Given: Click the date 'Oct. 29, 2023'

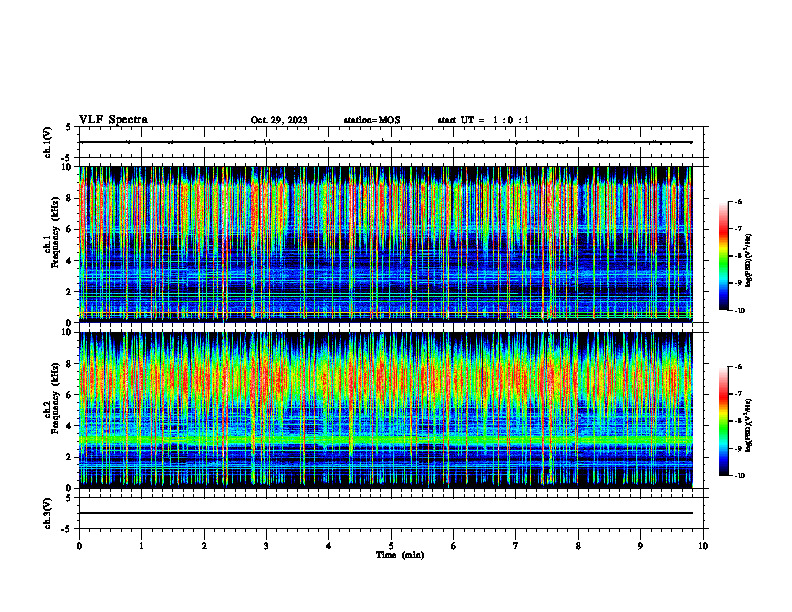Looking at the screenshot, I should pyautogui.click(x=279, y=120).
